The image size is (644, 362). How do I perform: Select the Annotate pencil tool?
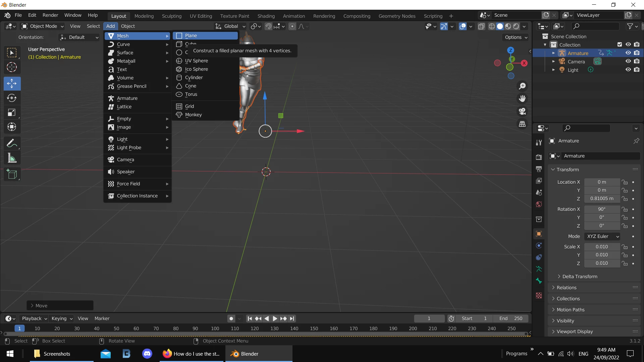[12, 143]
